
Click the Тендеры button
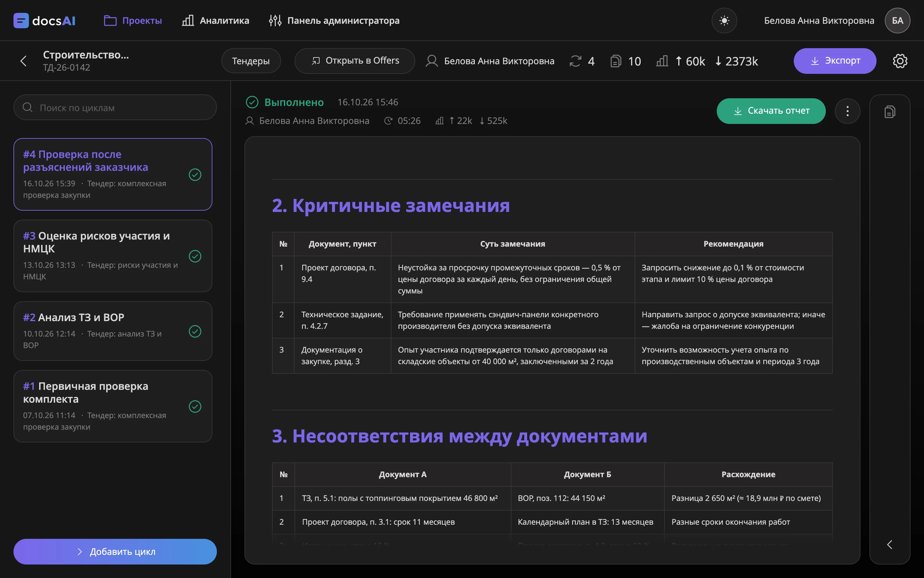click(x=251, y=61)
